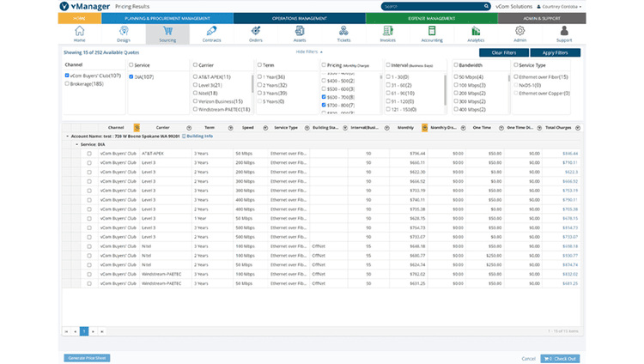Click the Interval column filter icon
Image resolution: width=644 pixels, height=364 pixels.
387,128
